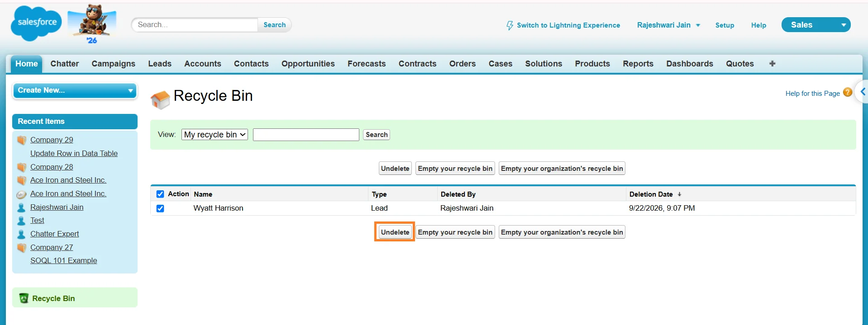The height and width of the screenshot is (325, 868).
Task: Open Update Row in Data Table recent item
Action: pyautogui.click(x=74, y=154)
